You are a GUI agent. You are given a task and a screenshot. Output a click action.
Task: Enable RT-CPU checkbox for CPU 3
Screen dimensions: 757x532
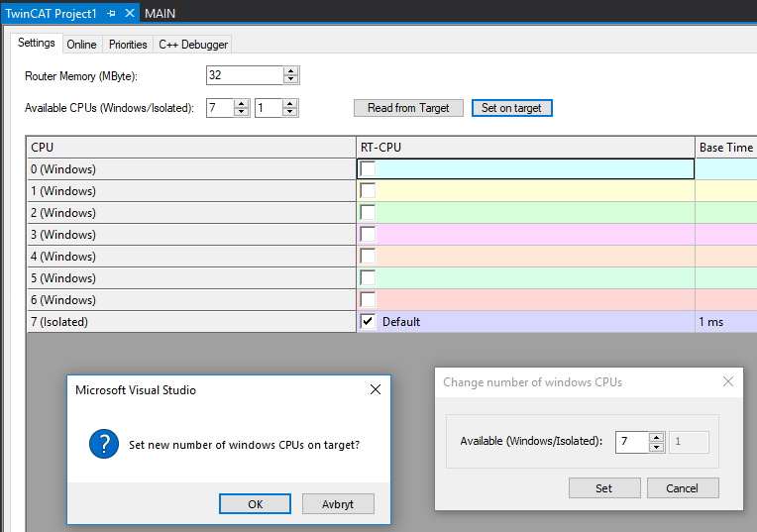368,234
